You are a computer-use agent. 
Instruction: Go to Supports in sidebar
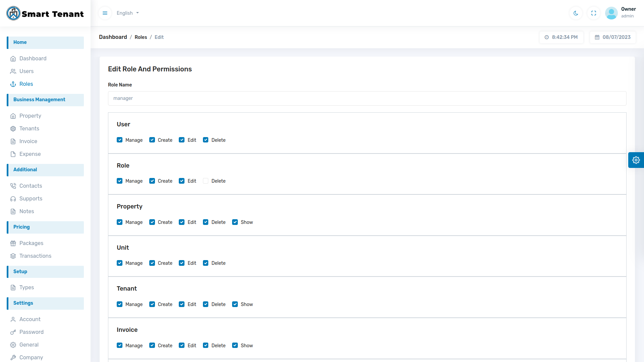(x=31, y=198)
